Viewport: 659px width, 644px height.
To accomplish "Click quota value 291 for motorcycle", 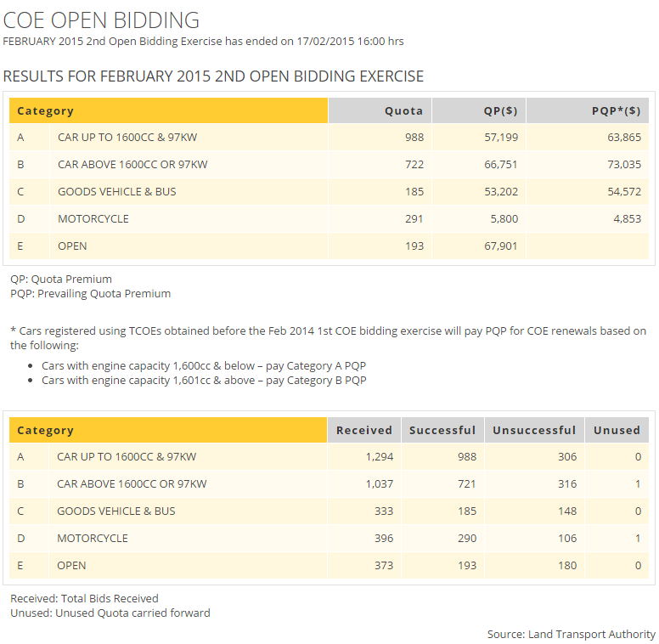I will coord(414,219).
